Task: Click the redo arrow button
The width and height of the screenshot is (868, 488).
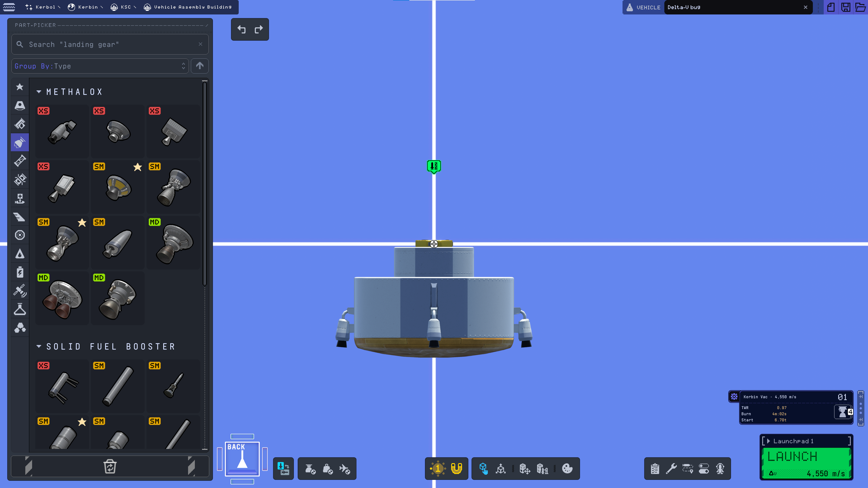Action: pyautogui.click(x=259, y=30)
